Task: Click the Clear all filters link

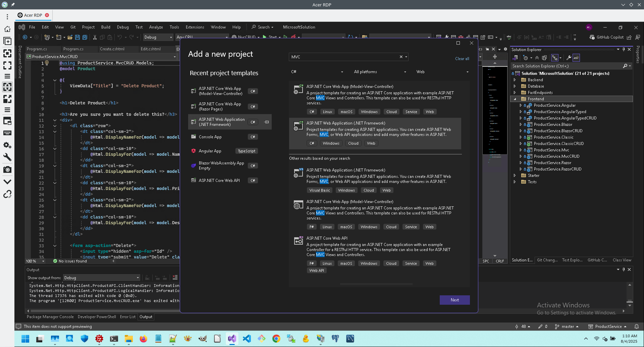Action: pyautogui.click(x=462, y=59)
